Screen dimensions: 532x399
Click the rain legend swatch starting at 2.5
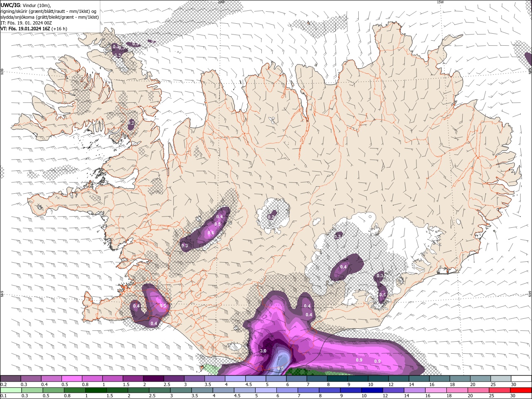point(160,390)
